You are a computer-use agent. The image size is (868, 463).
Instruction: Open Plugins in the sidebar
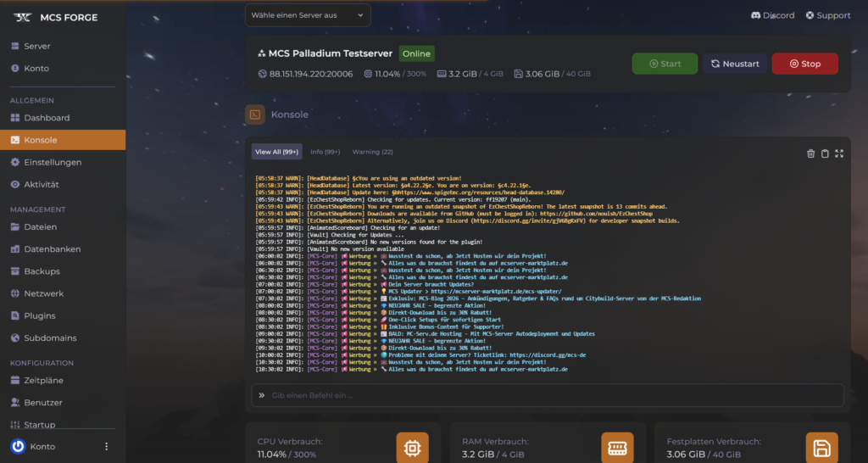pos(38,315)
